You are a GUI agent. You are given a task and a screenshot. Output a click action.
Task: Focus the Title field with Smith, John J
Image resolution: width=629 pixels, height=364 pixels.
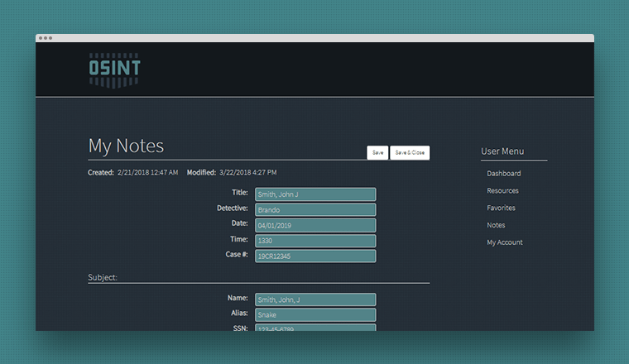314,194
